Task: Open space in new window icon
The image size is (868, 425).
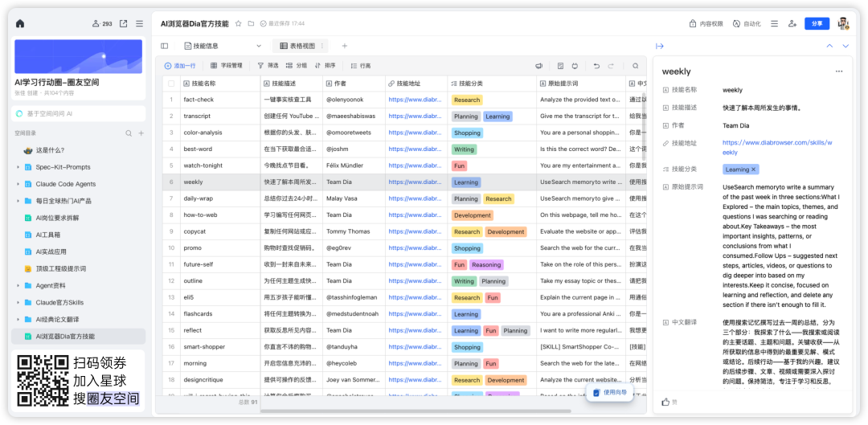Action: click(x=124, y=24)
